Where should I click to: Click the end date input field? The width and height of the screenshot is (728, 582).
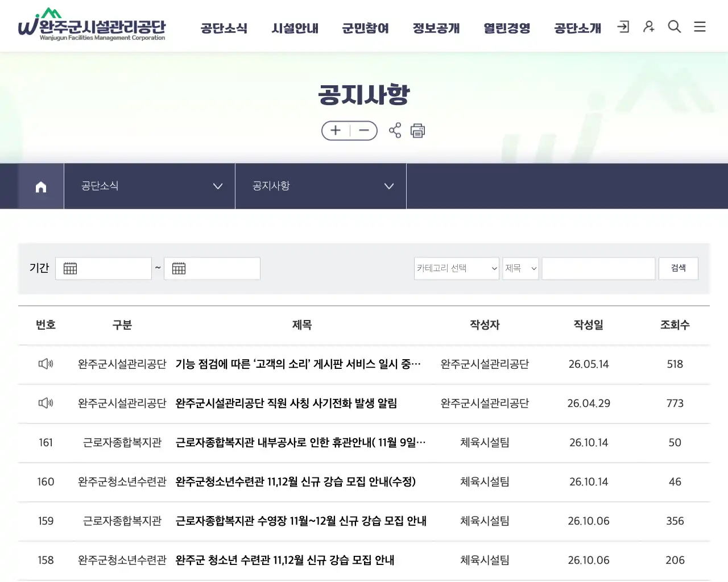pyautogui.click(x=212, y=268)
